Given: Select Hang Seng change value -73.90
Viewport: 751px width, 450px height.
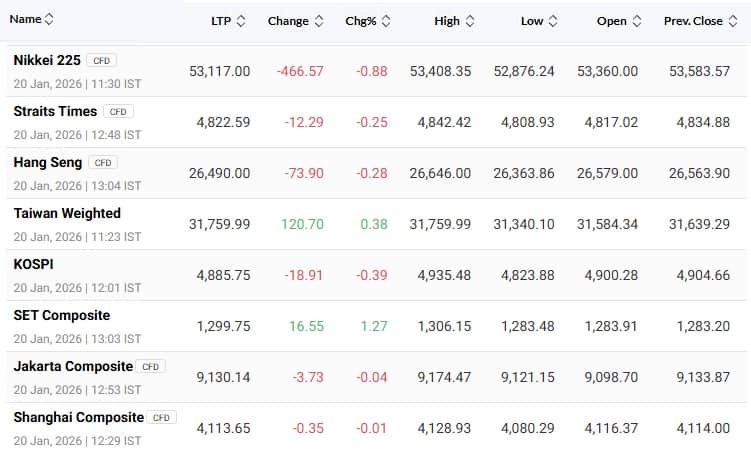Looking at the screenshot, I should click(304, 173).
